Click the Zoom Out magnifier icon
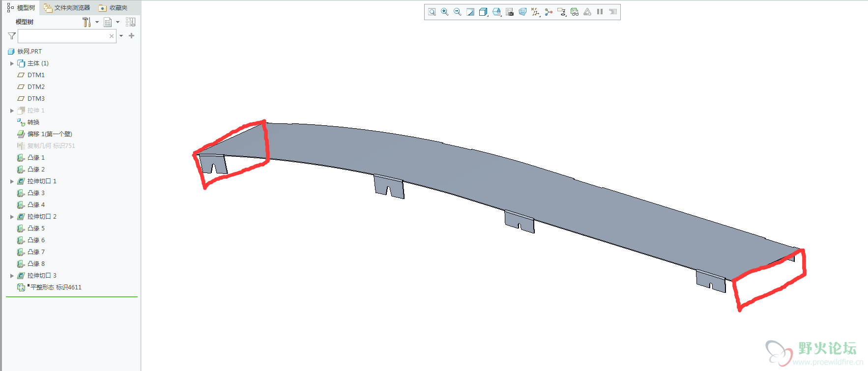The width and height of the screenshot is (868, 371). coord(458,12)
